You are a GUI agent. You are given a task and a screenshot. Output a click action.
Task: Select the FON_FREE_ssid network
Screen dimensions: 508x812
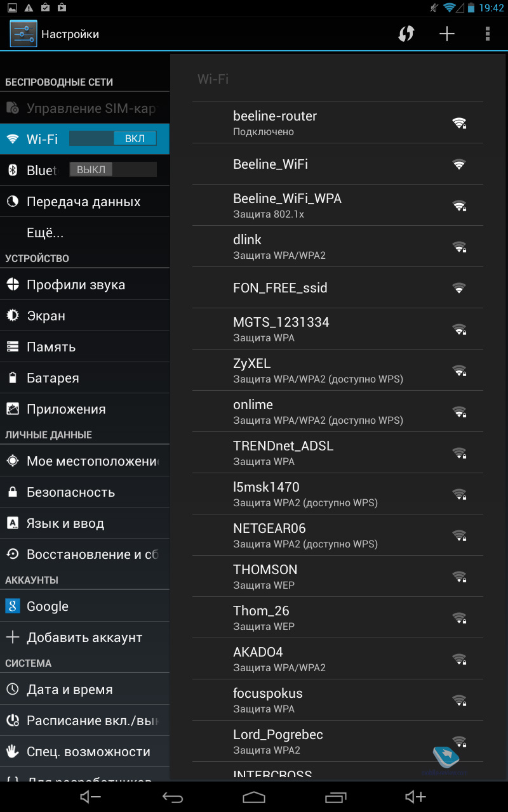click(338, 287)
